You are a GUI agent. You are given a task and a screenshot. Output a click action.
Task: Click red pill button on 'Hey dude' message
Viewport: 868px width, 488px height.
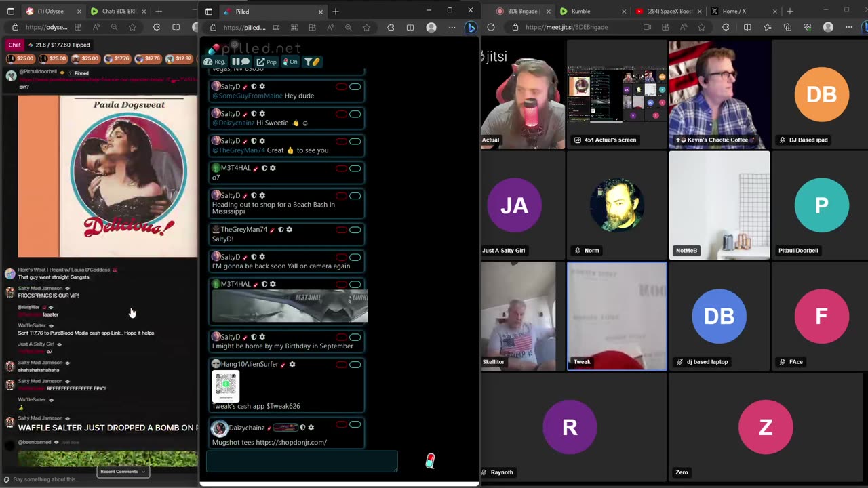click(341, 87)
